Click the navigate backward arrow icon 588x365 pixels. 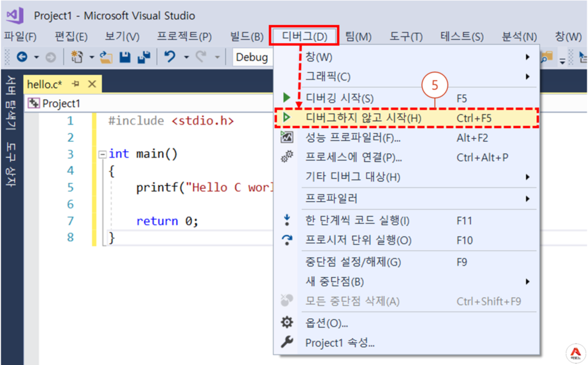point(22,57)
